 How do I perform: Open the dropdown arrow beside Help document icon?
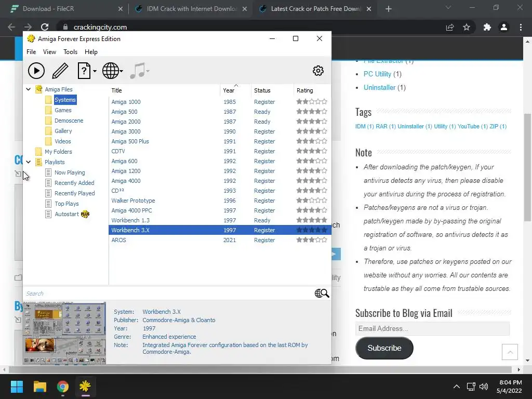click(x=95, y=71)
